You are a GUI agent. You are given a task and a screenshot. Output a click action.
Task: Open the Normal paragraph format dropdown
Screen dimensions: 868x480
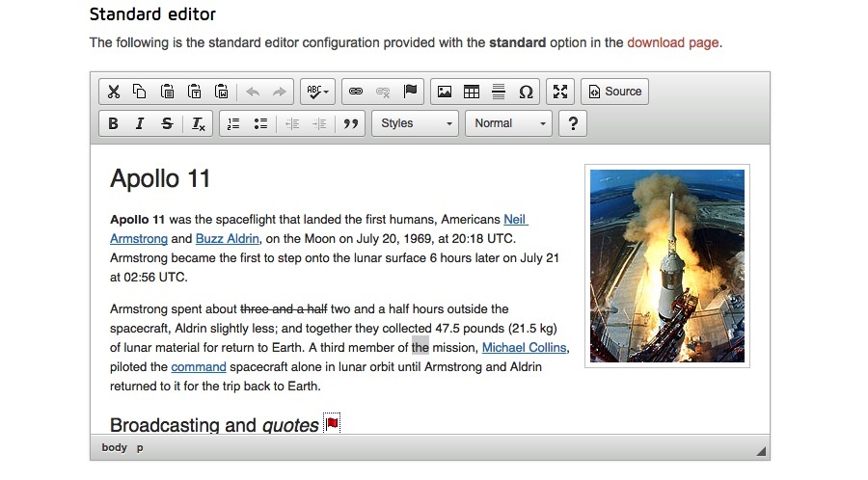508,123
